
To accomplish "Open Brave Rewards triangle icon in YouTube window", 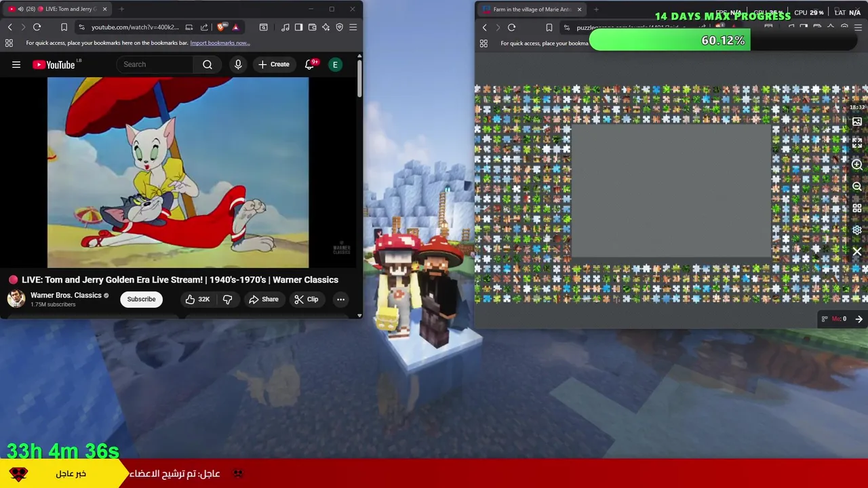I will click(235, 27).
